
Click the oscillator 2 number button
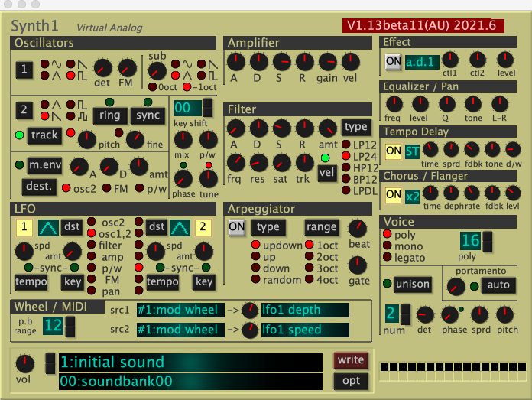(x=24, y=110)
